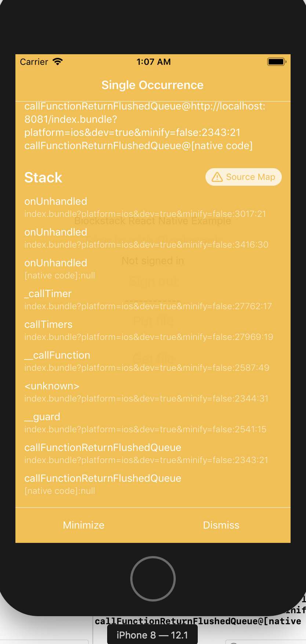Image resolution: width=306 pixels, height=644 pixels.
Task: Click the Wi-Fi signal icon in status bar
Action: click(x=57, y=61)
